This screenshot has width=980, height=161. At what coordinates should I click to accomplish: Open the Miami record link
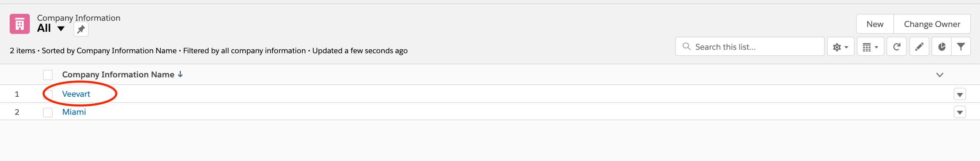[x=74, y=112]
